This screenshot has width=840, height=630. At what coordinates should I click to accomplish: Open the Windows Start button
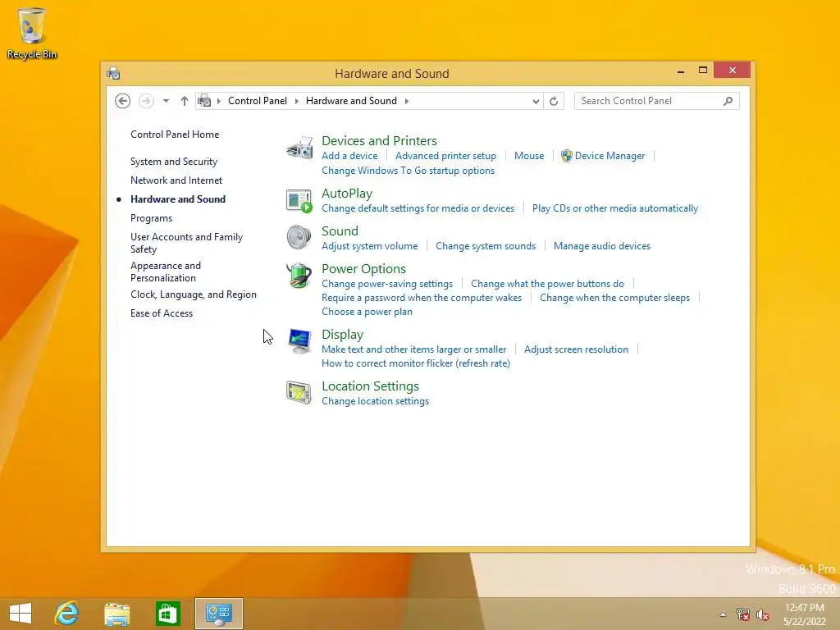coord(21,614)
